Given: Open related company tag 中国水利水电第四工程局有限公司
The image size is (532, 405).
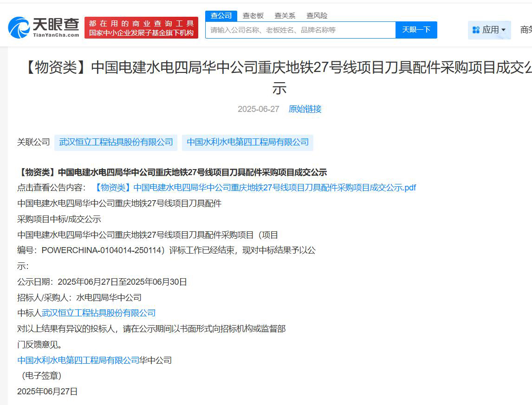Looking at the screenshot, I should click(x=248, y=142).
